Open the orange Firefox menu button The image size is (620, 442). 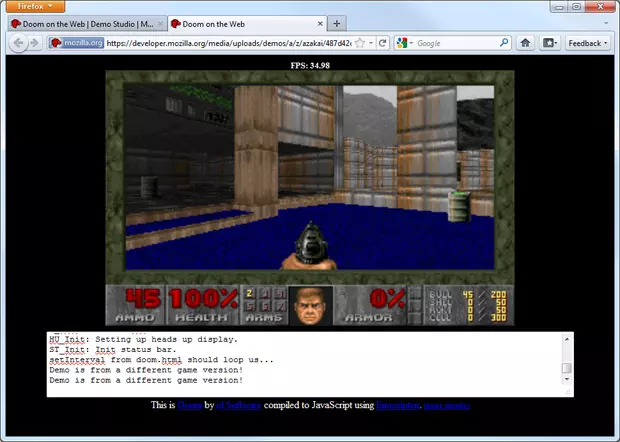click(x=36, y=7)
